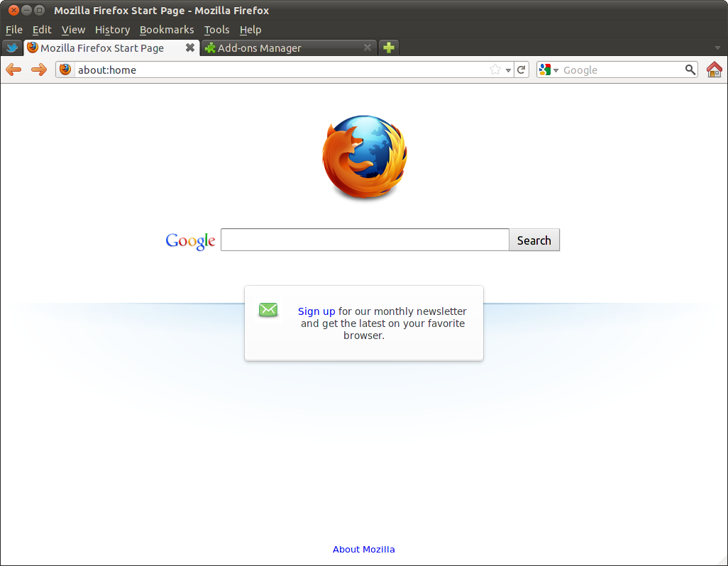
Task: Open the Tools menu
Action: pyautogui.click(x=217, y=30)
